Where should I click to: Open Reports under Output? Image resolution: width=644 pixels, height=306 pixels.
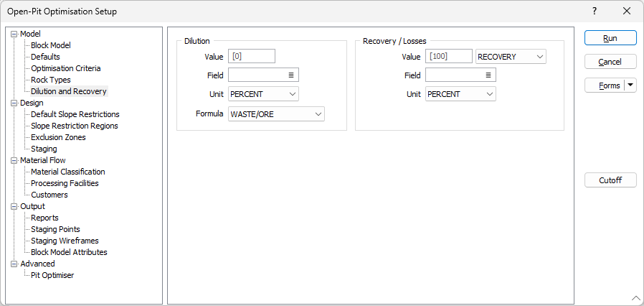[x=44, y=218]
